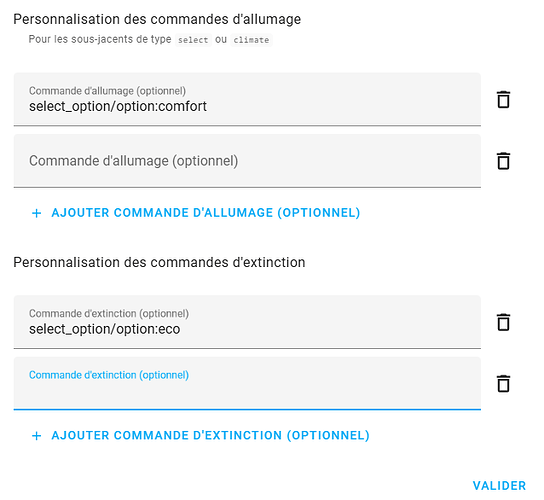Screen dimensions: 544x500
Task: Click the small label above the comfort command value
Action: (x=107, y=91)
